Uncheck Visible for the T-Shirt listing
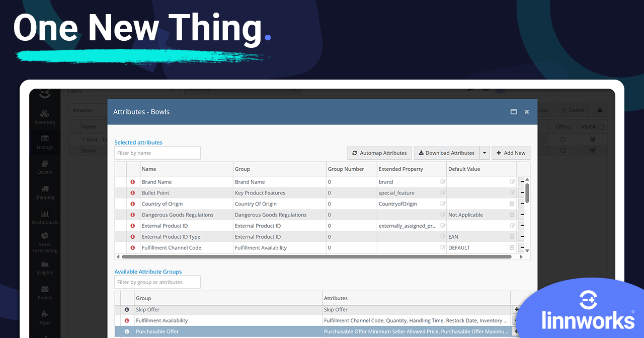644x338 pixels. pos(594,139)
